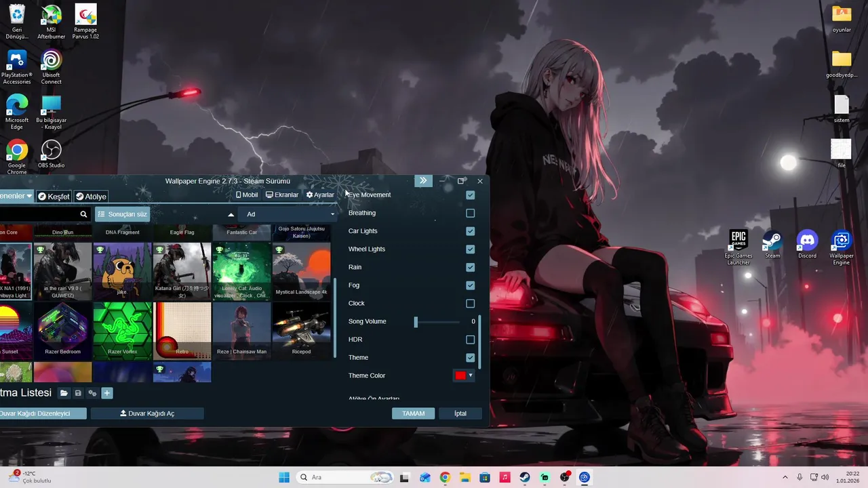Enable the HDR checkbox
Viewport: 868px width, 488px height.
click(x=470, y=340)
